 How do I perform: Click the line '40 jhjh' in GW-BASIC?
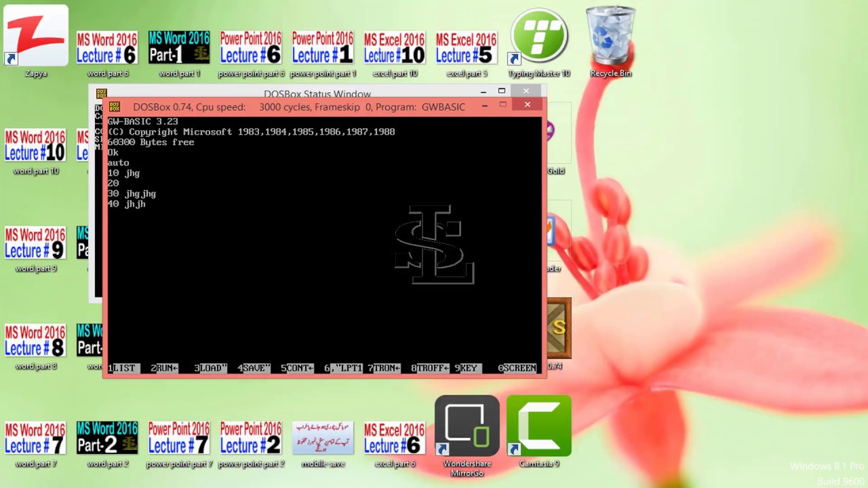[126, 204]
